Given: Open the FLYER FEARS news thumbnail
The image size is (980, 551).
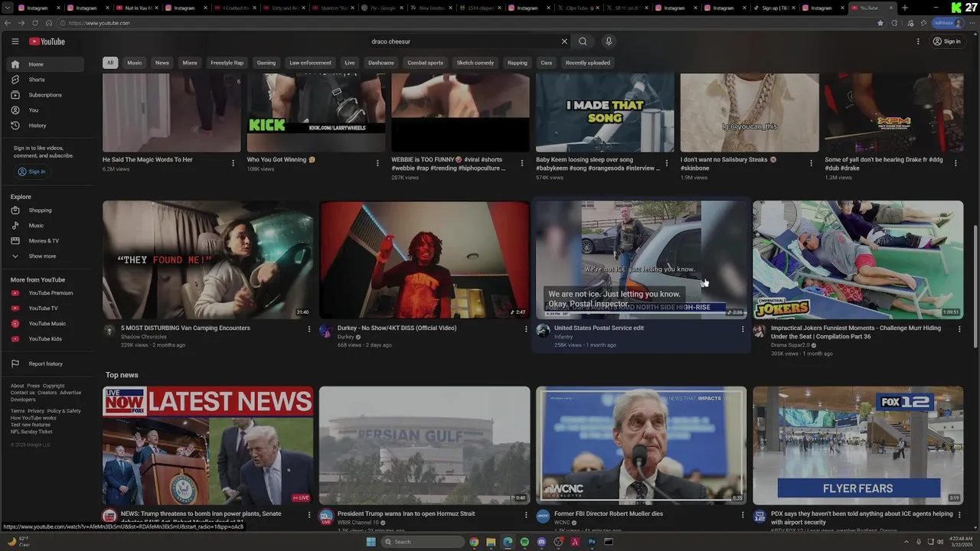Looking at the screenshot, I should [x=857, y=445].
